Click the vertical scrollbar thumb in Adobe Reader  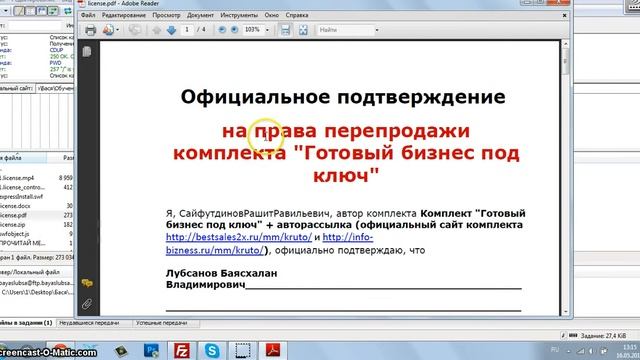click(565, 61)
